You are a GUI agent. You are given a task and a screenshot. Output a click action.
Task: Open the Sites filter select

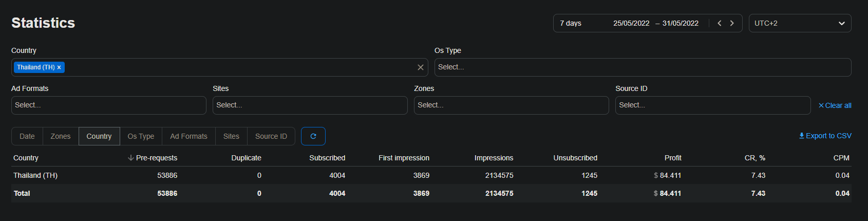[310, 105]
